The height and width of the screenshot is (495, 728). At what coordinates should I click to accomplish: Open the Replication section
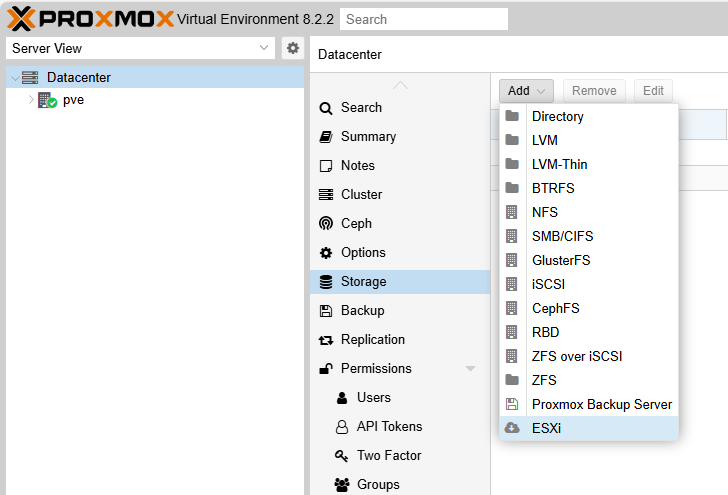[400, 339]
